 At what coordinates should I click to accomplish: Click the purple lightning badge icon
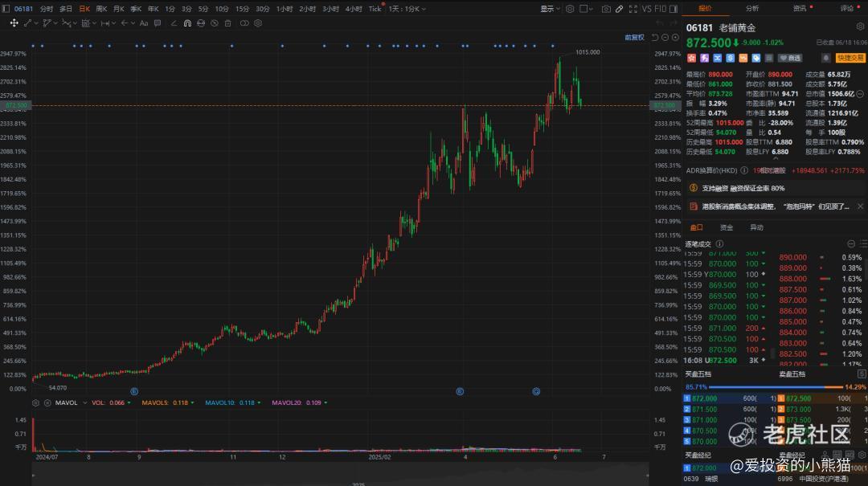tap(704, 58)
